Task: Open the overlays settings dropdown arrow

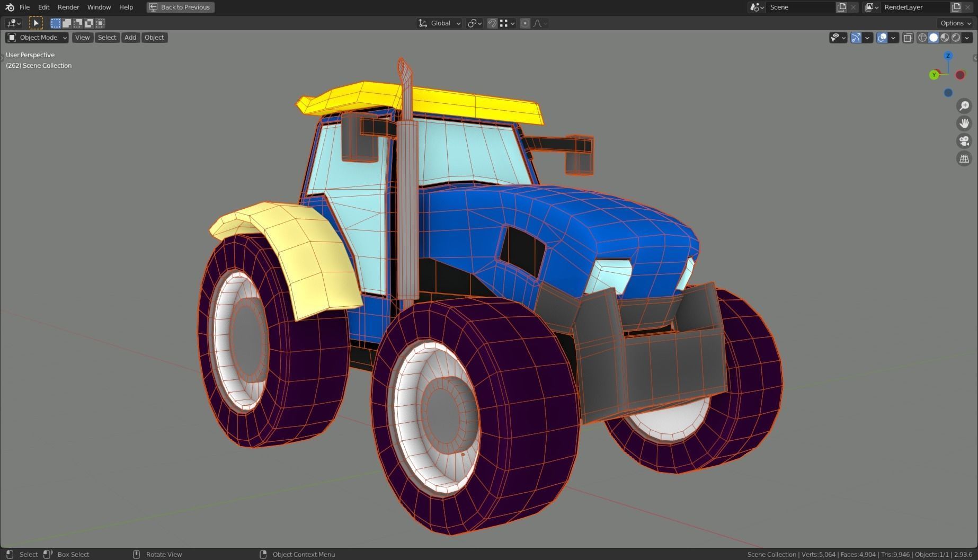Action: click(x=893, y=37)
